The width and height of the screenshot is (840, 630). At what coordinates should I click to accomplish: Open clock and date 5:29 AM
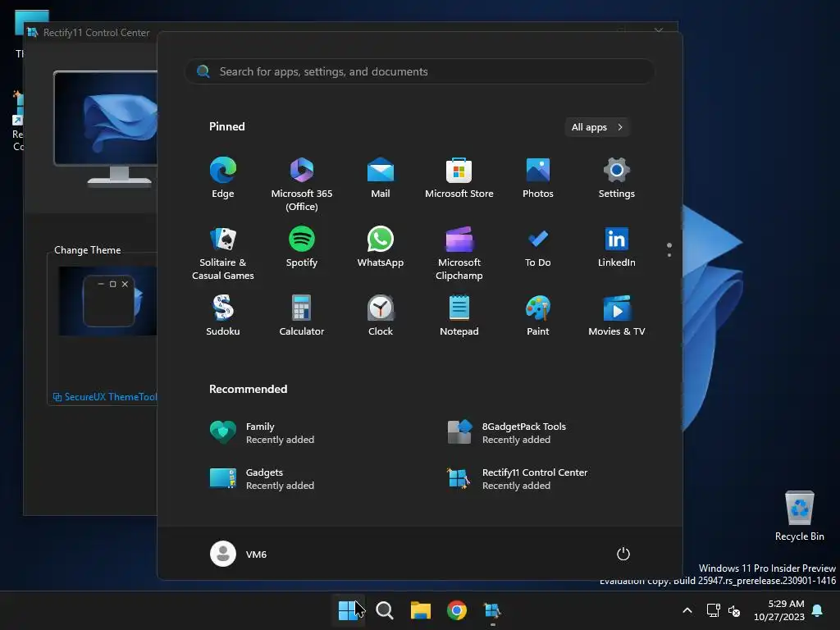[x=779, y=610]
